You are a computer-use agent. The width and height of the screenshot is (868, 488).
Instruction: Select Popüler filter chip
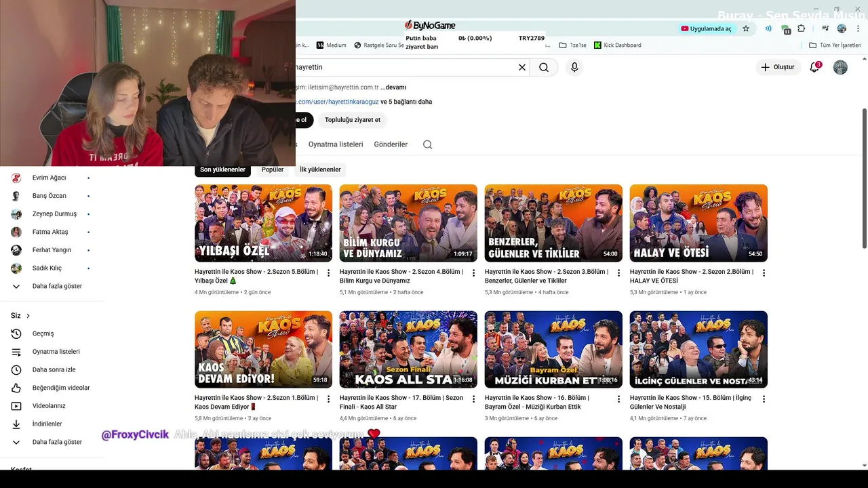click(x=273, y=169)
